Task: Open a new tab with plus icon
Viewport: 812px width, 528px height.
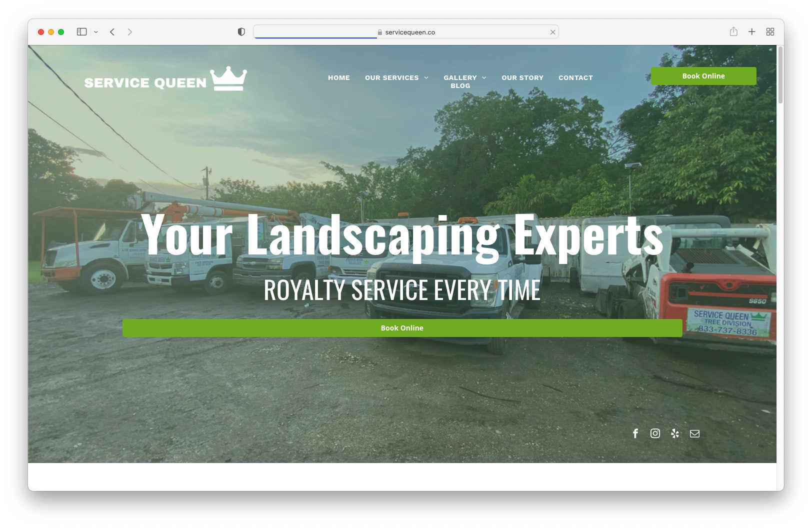Action: tap(751, 32)
